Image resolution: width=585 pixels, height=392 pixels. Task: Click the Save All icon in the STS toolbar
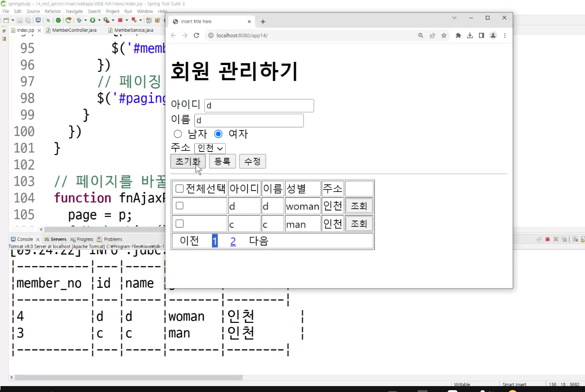(28, 20)
